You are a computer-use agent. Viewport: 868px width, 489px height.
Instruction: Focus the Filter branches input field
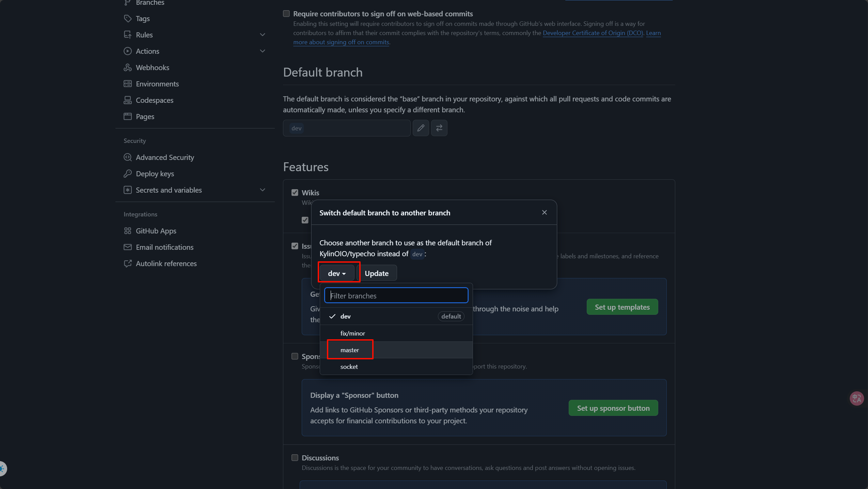click(x=396, y=295)
